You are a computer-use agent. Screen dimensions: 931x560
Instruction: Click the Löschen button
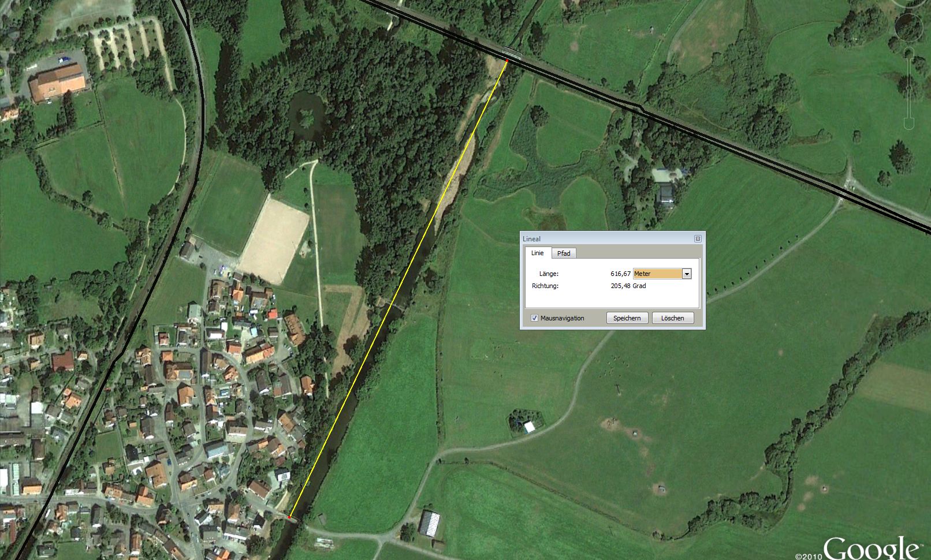point(672,318)
